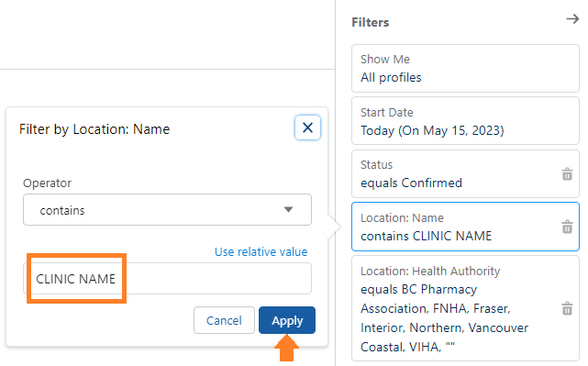Screen dimensions: 588x366
Task: Click the CLINIC NAME value input field
Action: click(x=167, y=279)
